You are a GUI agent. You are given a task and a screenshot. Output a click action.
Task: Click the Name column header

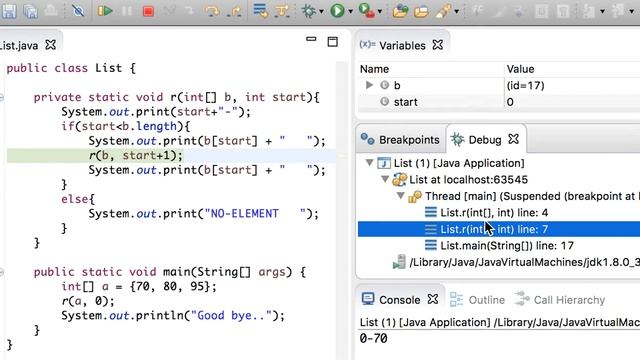(x=374, y=69)
